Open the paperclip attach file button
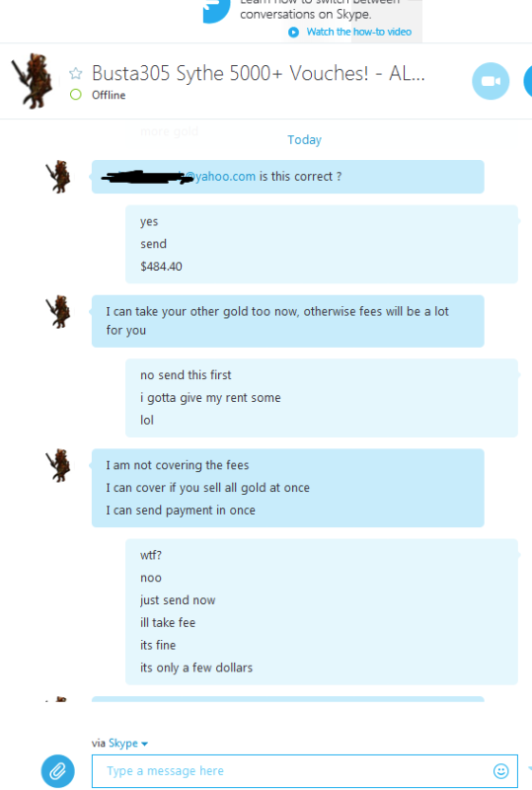532x790 pixels. pyautogui.click(x=58, y=771)
